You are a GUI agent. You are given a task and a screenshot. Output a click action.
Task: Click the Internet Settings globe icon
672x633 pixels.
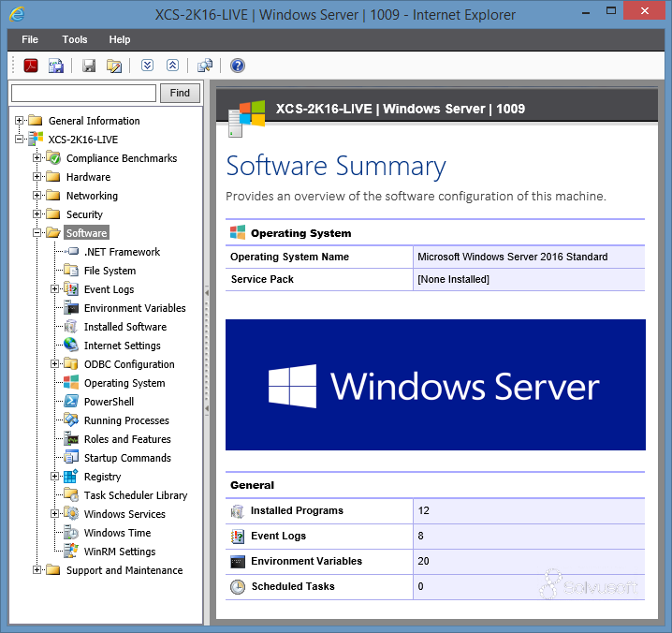pos(71,345)
